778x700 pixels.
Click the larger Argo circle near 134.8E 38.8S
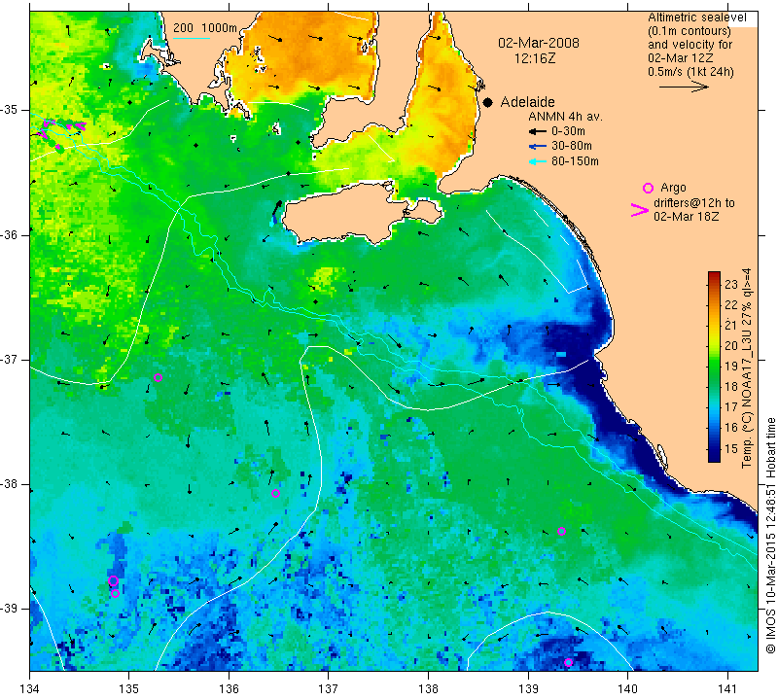point(113,581)
